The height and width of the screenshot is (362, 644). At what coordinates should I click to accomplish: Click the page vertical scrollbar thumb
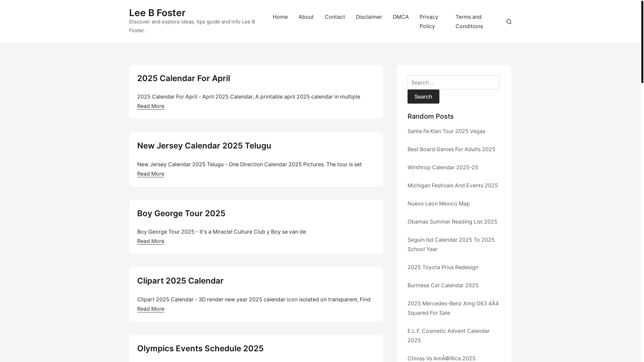click(642, 42)
